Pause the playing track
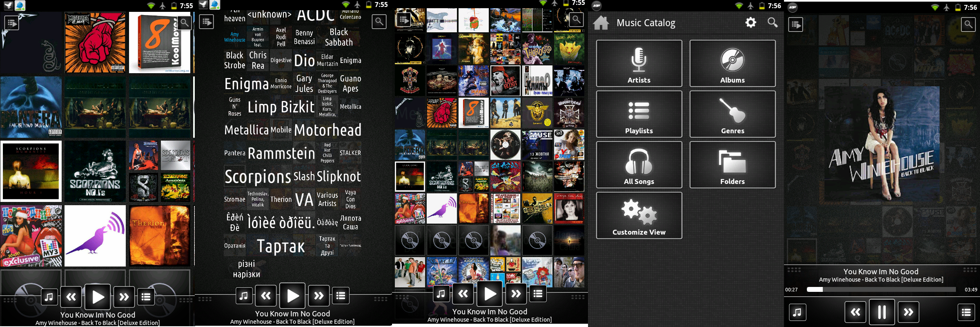Image resolution: width=980 pixels, height=327 pixels. coord(882,312)
